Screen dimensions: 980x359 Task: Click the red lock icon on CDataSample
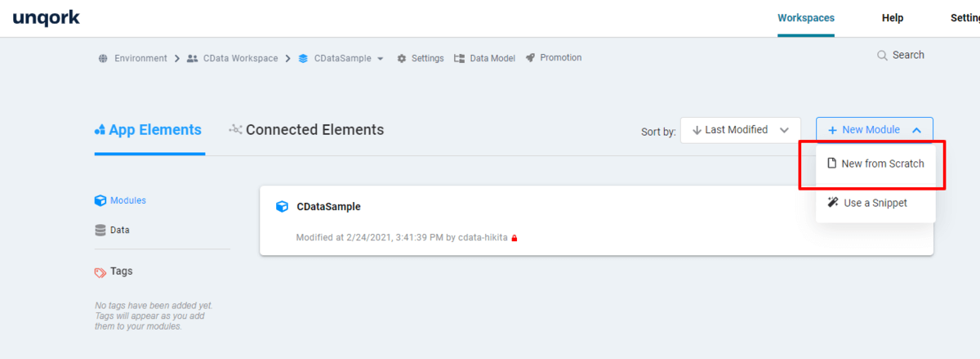pyautogui.click(x=514, y=238)
